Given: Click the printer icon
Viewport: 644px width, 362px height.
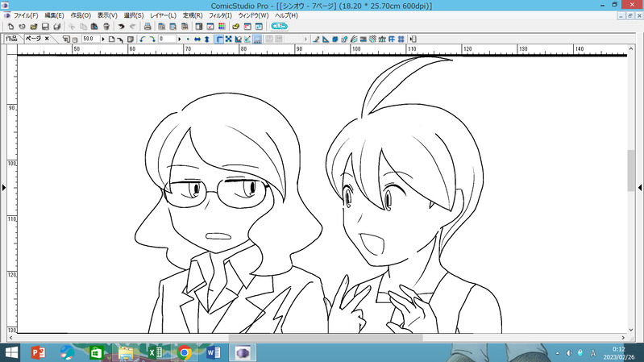Looking at the screenshot, I should [x=147, y=27].
